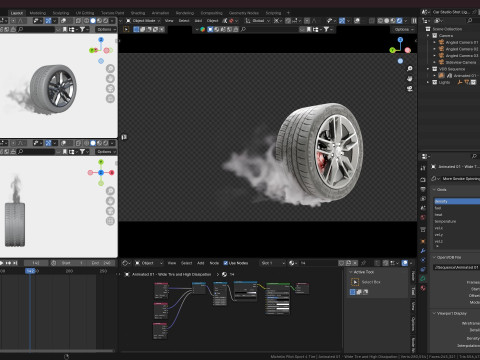Click the next keyframe playback button

(x=9, y=263)
